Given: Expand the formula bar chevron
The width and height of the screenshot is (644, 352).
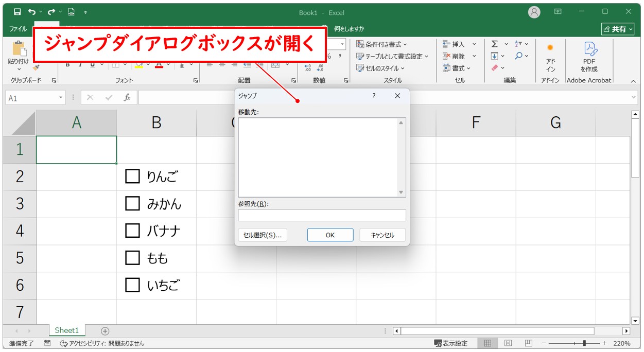Looking at the screenshot, I should (x=634, y=98).
